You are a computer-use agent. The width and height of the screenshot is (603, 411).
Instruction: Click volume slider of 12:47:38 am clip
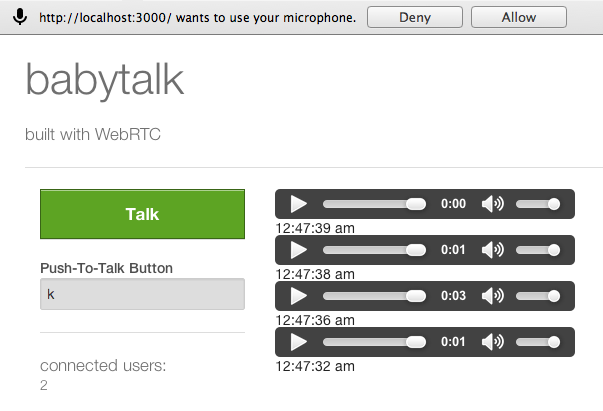click(538, 250)
